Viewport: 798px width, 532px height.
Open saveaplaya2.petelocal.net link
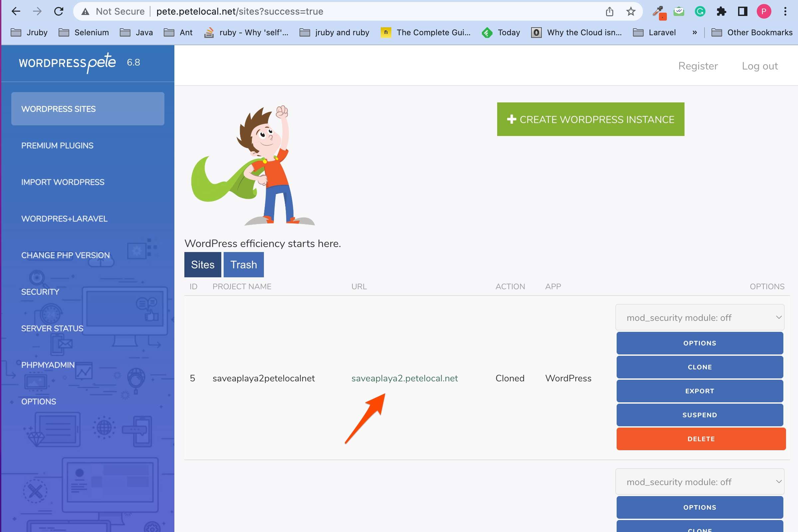coord(404,378)
